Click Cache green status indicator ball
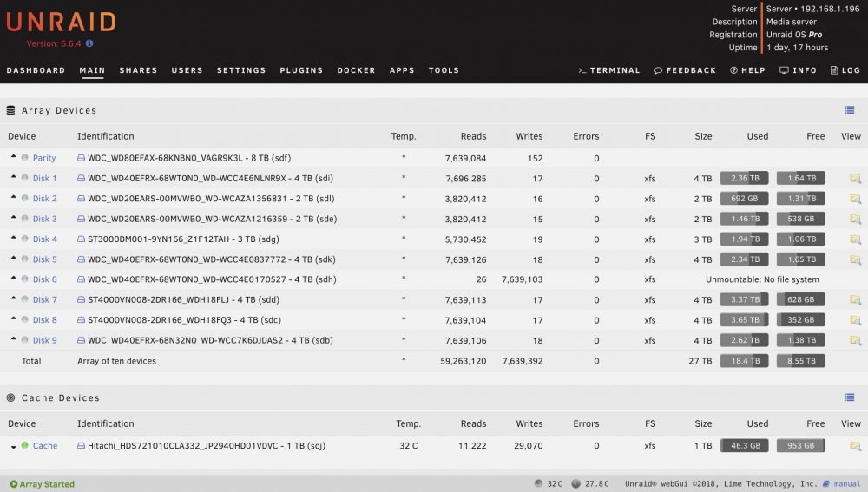This screenshot has width=868, height=492. pyautogui.click(x=25, y=445)
